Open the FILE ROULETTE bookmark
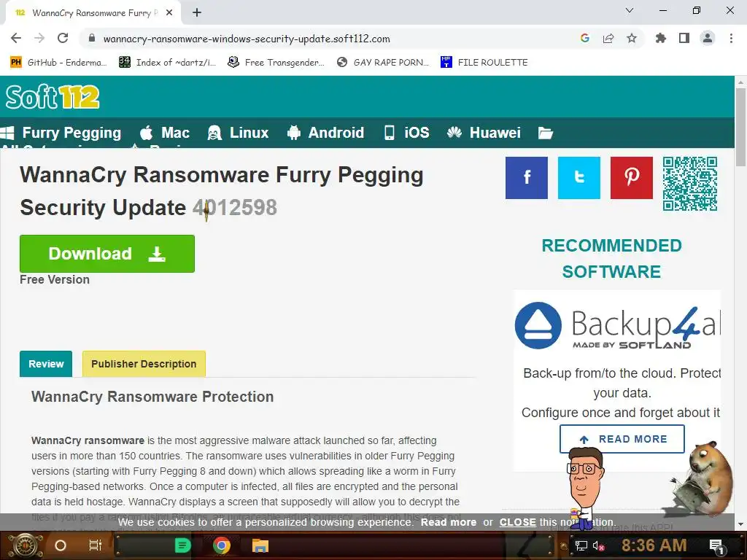The image size is (747, 560). [484, 63]
